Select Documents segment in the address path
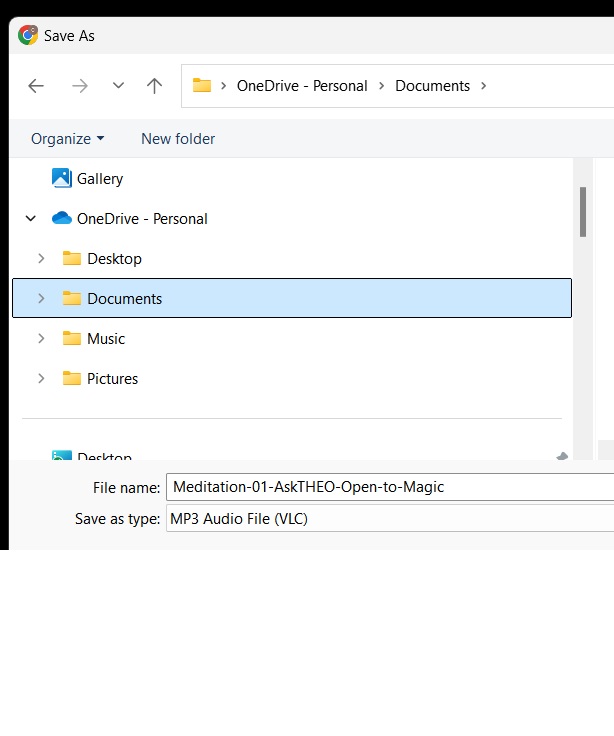The width and height of the screenshot is (614, 736). tap(432, 86)
